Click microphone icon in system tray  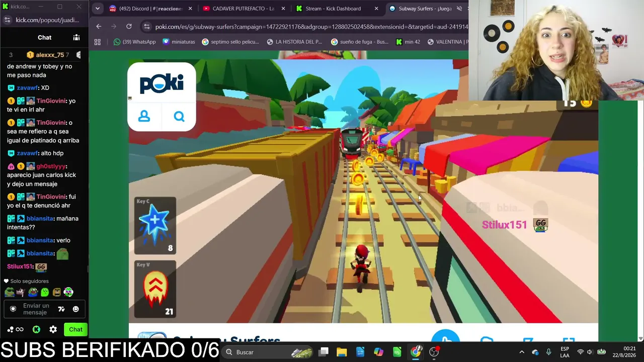click(549, 352)
